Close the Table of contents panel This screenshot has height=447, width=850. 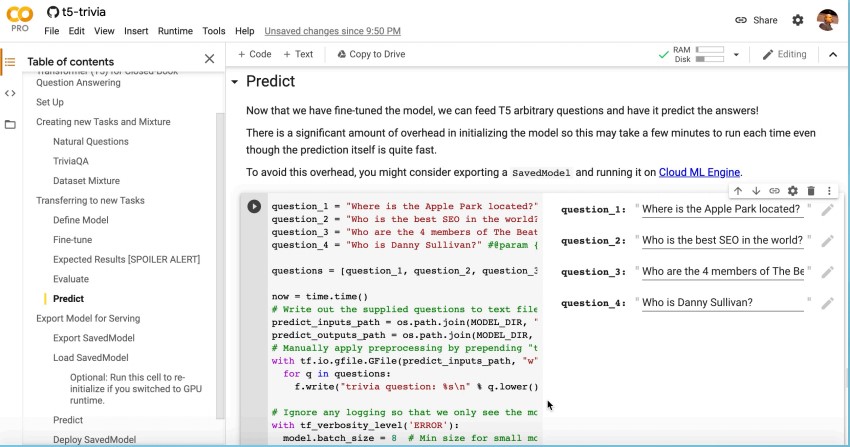(x=209, y=60)
